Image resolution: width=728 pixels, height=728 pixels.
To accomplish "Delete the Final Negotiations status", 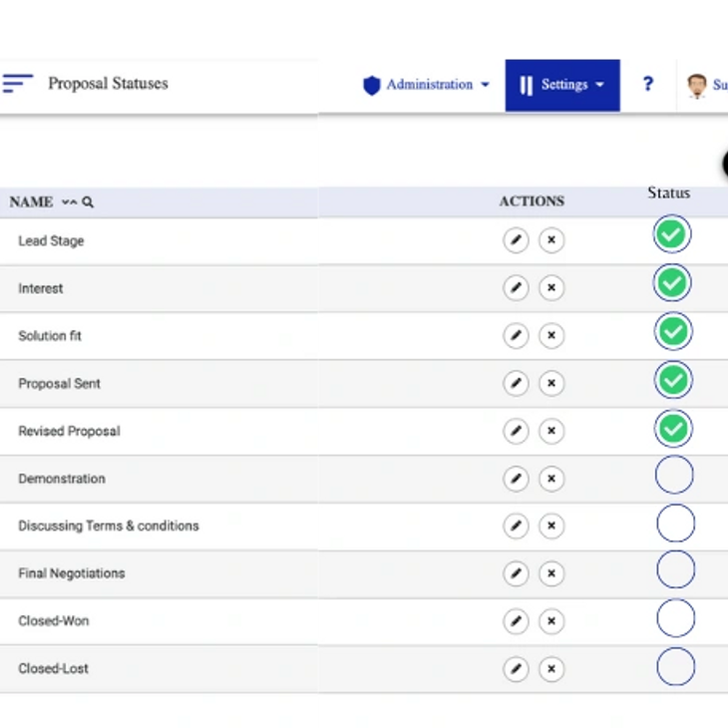I will 551,573.
